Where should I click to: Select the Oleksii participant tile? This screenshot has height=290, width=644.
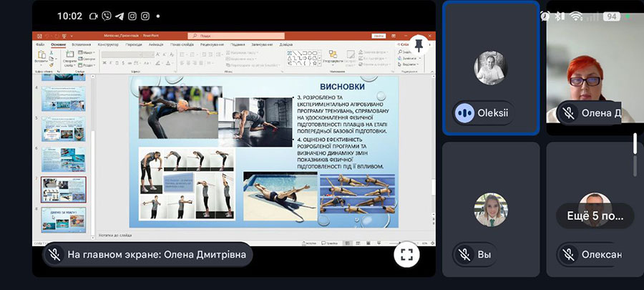pyautogui.click(x=491, y=68)
